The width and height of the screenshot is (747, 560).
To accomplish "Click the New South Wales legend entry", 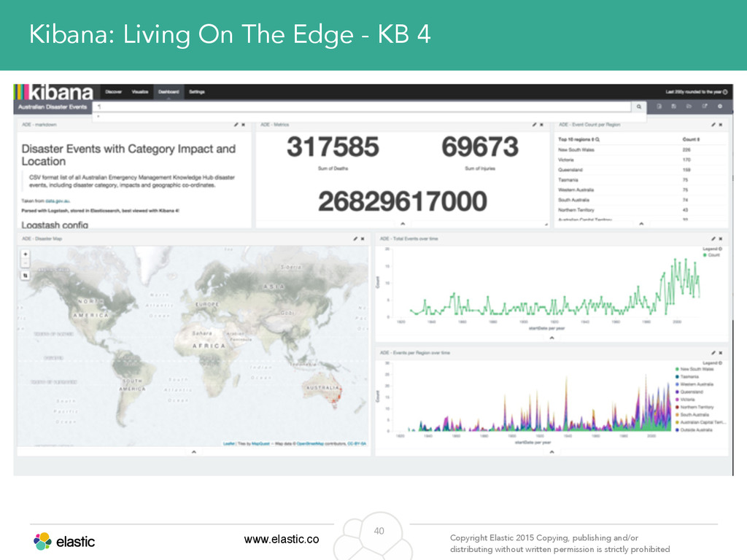I will pos(694,369).
